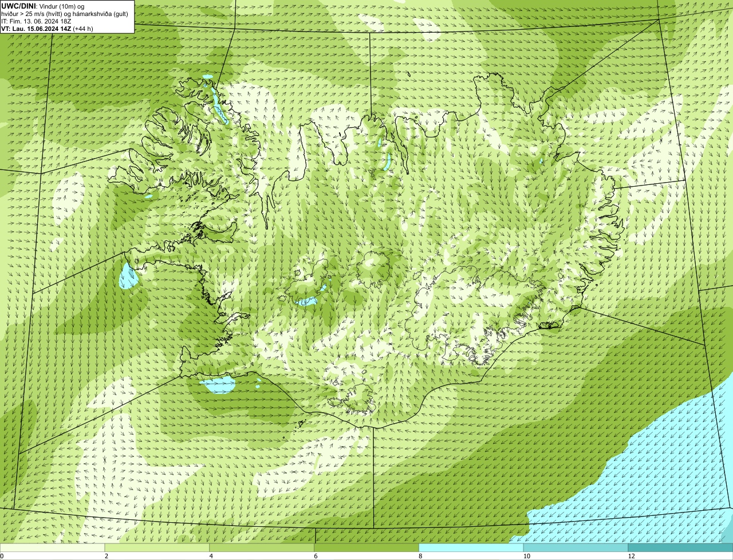Click the 8–10 m/s light cyan legend swatch
Image resolution: width=733 pixels, height=560 pixels.
(471, 547)
